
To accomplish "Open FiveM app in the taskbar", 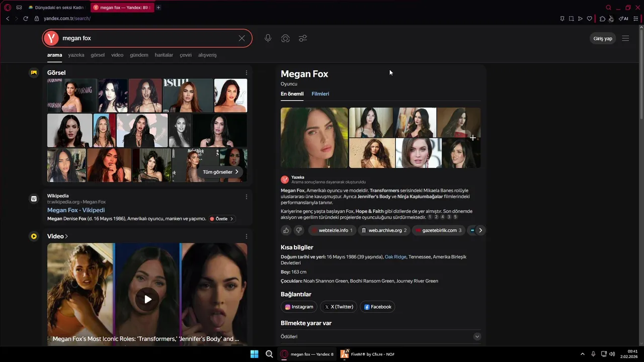I will (x=367, y=354).
